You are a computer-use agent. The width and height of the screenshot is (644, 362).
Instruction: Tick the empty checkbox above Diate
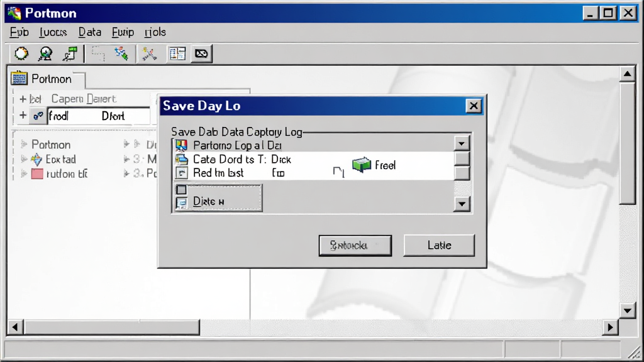tap(181, 190)
